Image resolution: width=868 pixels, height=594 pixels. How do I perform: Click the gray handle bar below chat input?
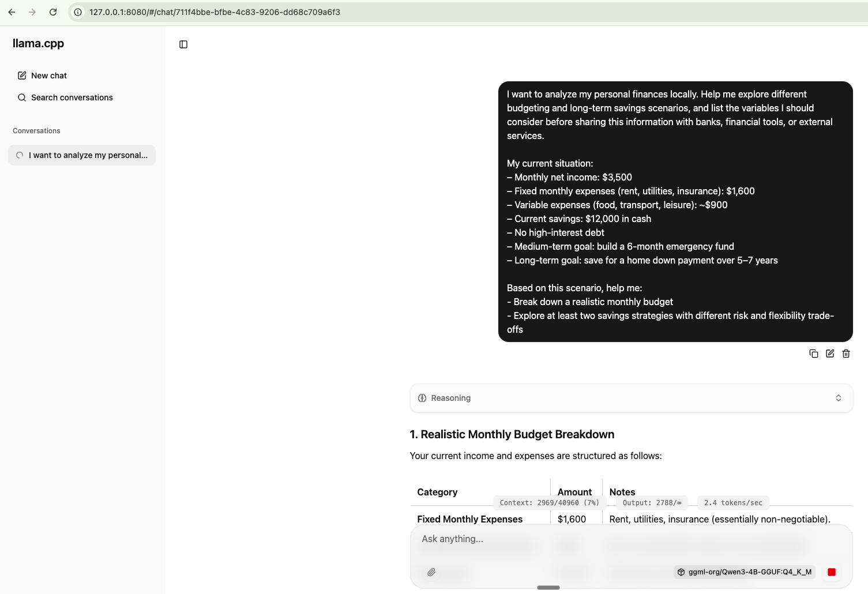pyautogui.click(x=548, y=588)
